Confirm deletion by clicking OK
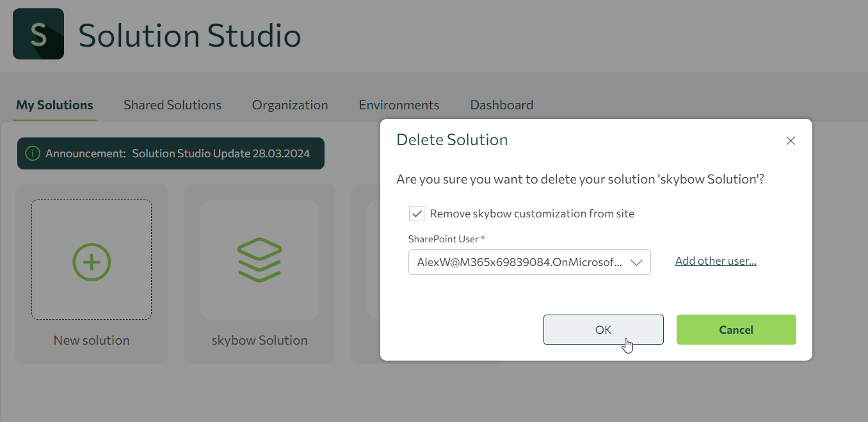The width and height of the screenshot is (868, 422). 603,329
